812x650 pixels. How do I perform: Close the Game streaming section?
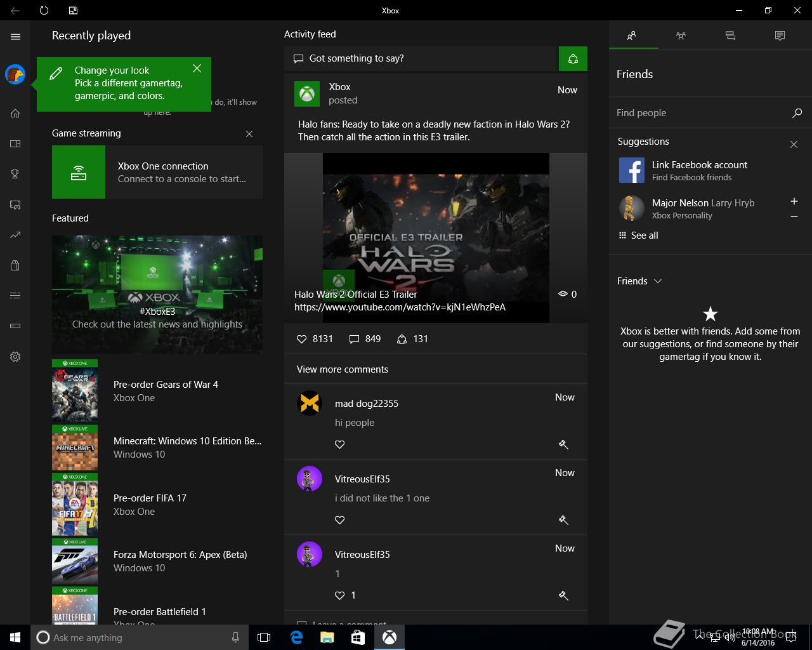(249, 134)
